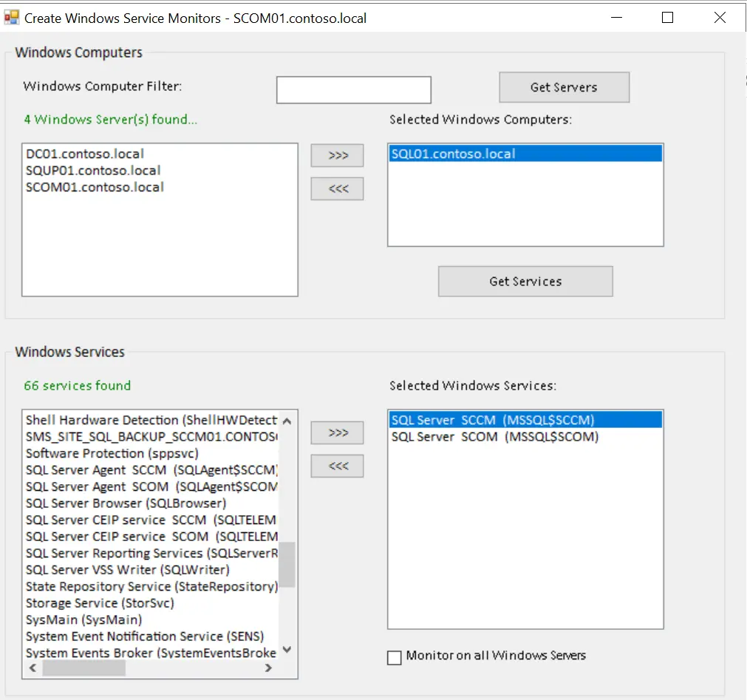Viewport: 747px width, 700px height.
Task: Add selected service with lower >>> button
Action: 337,433
